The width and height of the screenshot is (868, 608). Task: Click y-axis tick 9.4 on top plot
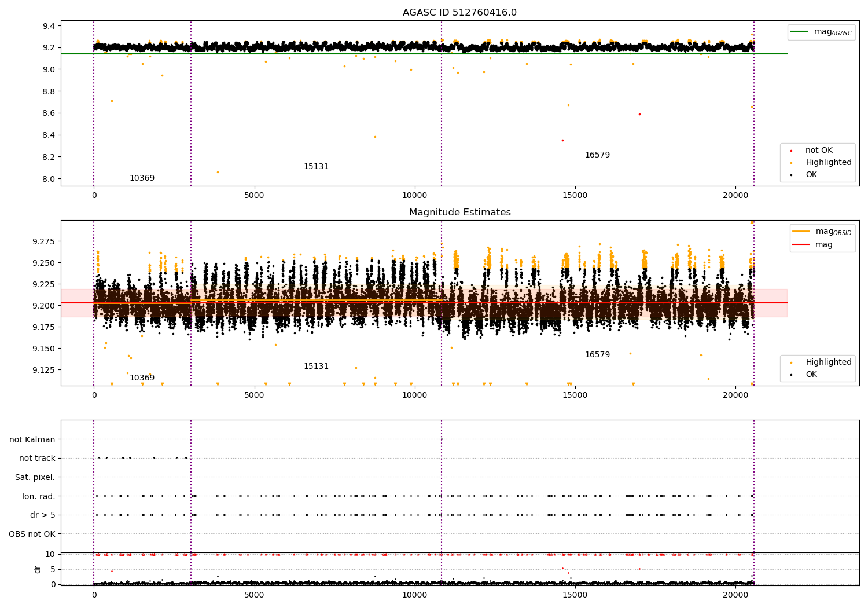(49, 26)
